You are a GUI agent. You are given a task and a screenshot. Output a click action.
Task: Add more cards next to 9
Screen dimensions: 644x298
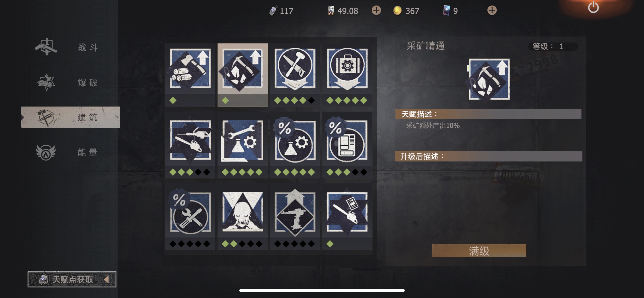click(492, 11)
